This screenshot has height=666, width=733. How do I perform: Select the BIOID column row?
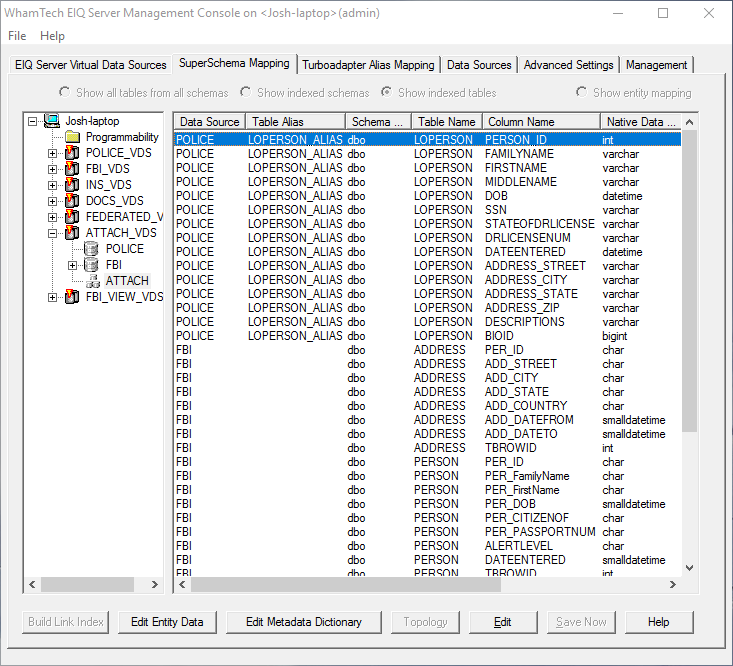point(427,336)
